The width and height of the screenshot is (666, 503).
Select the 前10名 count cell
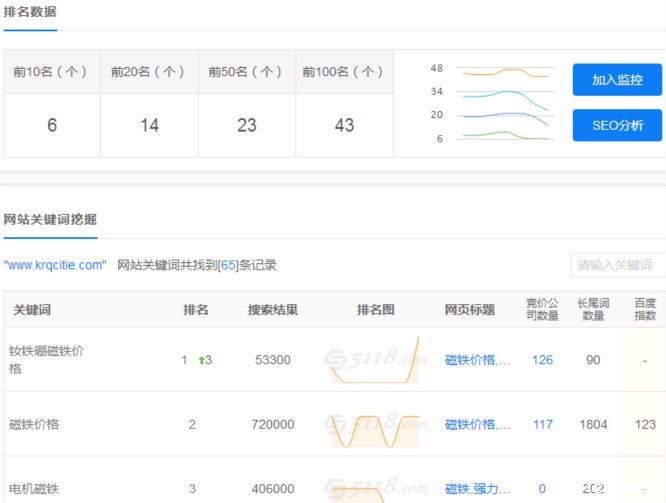pos(52,125)
